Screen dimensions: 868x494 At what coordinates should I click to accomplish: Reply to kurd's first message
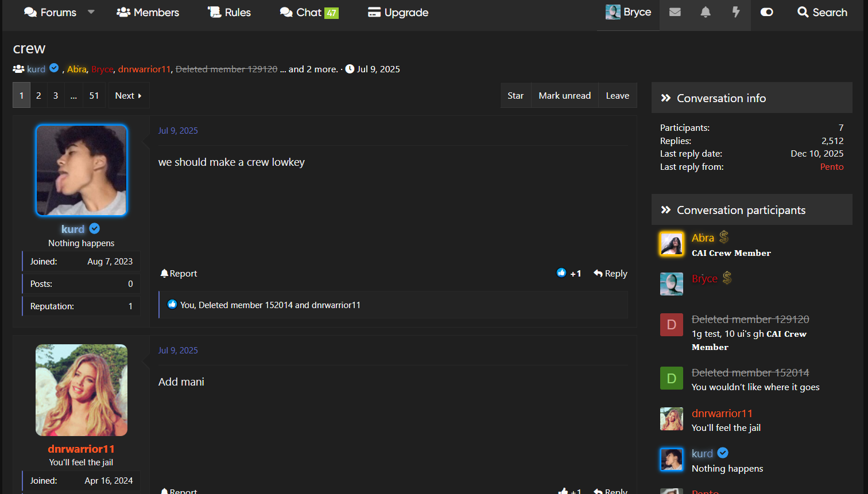tap(610, 274)
